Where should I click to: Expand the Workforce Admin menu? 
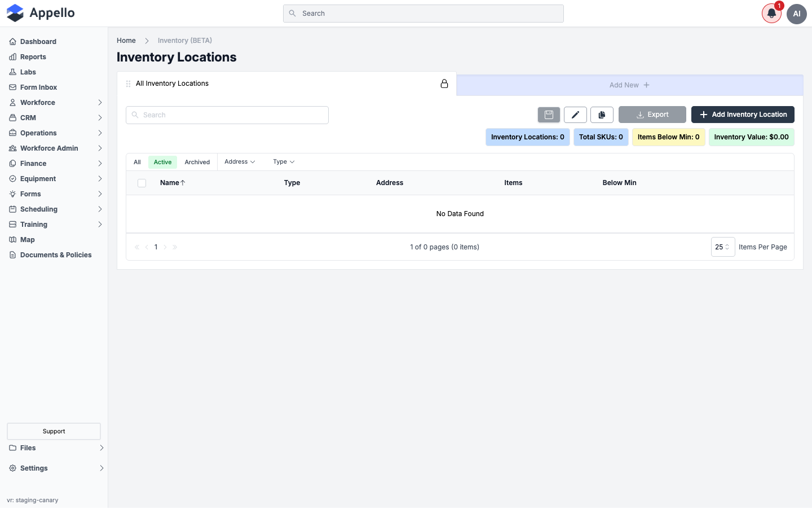pyautogui.click(x=100, y=148)
